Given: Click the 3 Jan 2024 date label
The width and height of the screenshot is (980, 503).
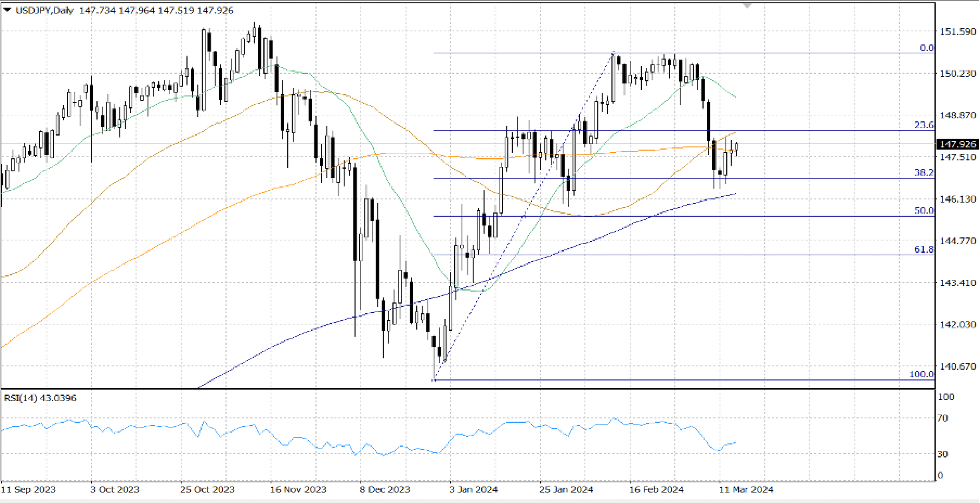Looking at the screenshot, I should [x=473, y=490].
